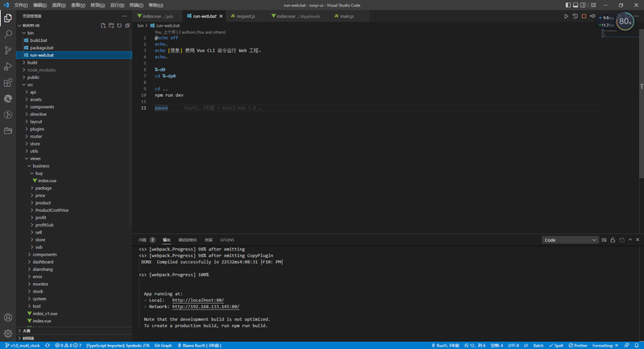Maximize the panel with chevron up
The width and height of the screenshot is (644, 349).
(x=630, y=239)
